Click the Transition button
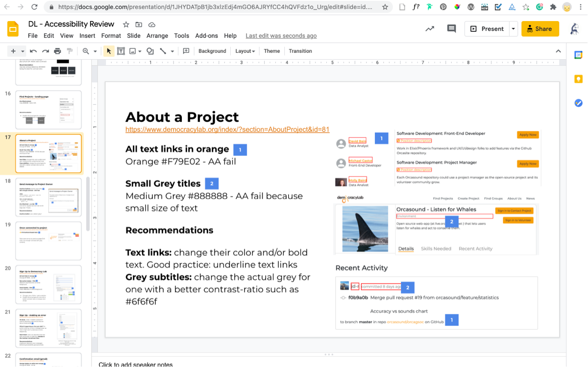 300,51
